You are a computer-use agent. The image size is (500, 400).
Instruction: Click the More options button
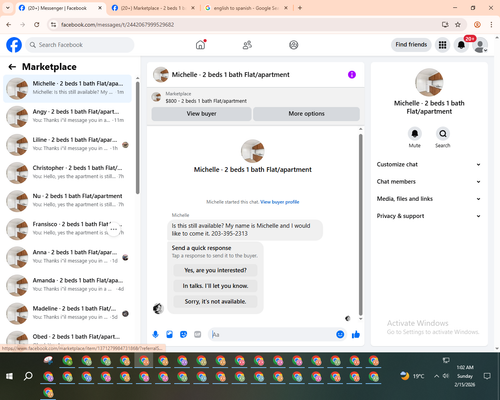click(306, 114)
